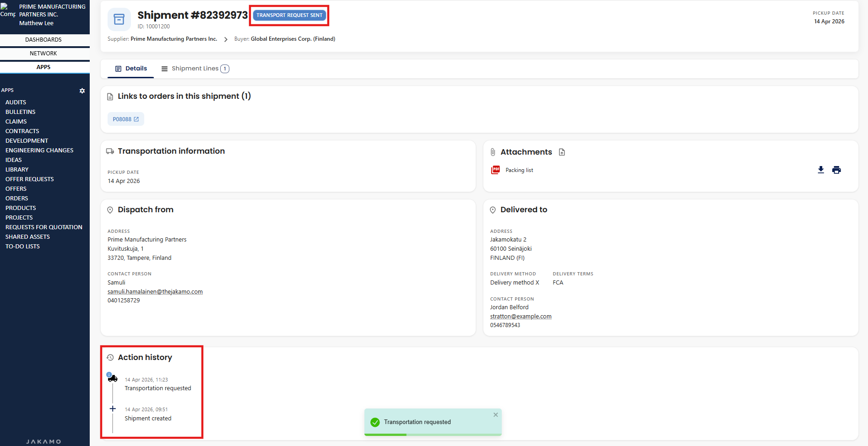
Task: Print the Packing list attachment
Action: [x=836, y=170]
